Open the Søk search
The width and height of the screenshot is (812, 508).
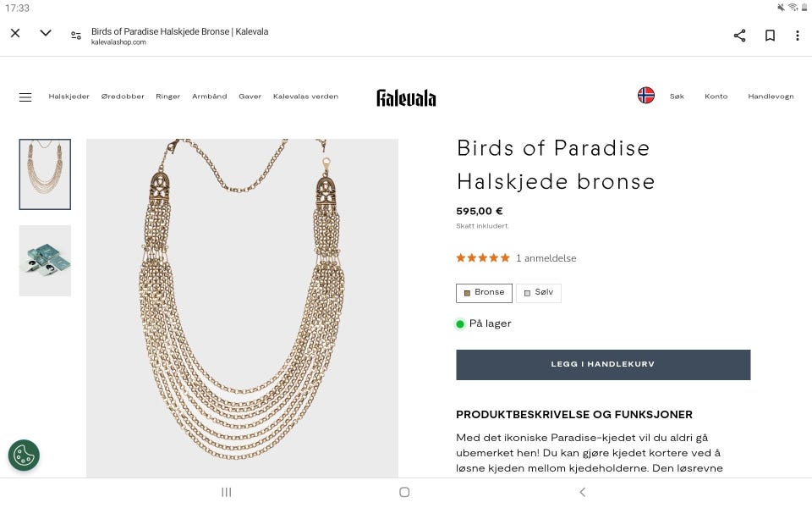click(x=677, y=96)
